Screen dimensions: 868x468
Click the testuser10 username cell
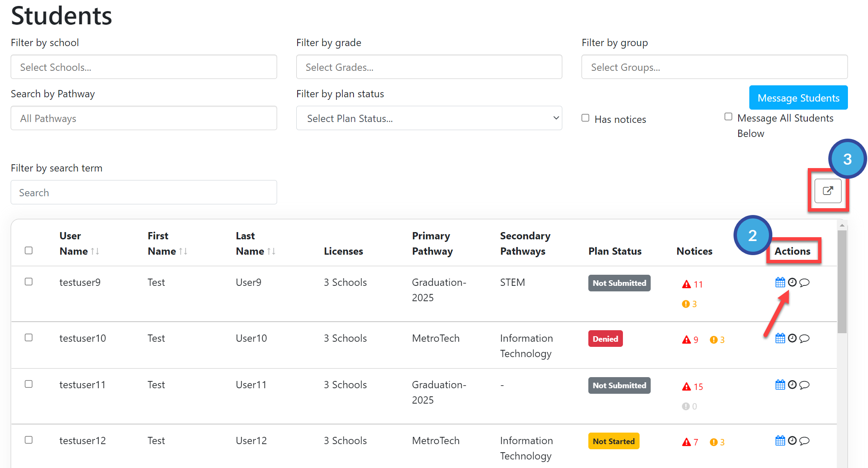click(82, 338)
